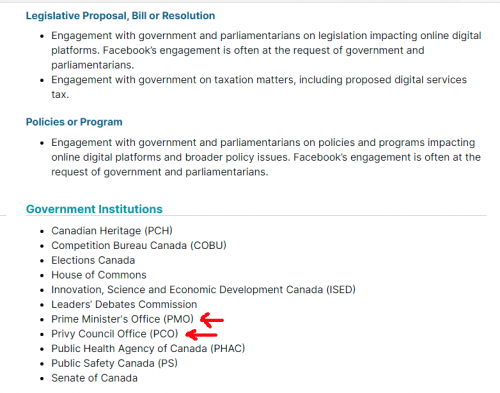Select Leaders' Debates Commission entry

124,304
